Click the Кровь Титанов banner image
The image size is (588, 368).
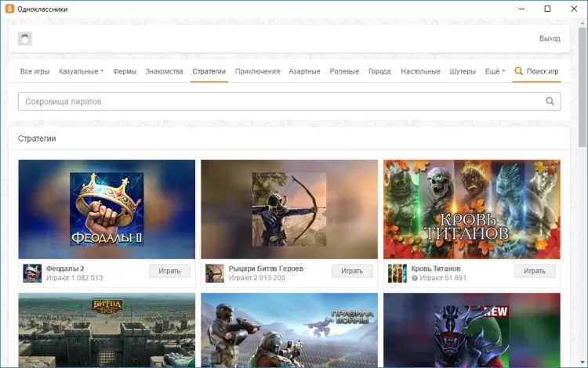click(x=472, y=209)
